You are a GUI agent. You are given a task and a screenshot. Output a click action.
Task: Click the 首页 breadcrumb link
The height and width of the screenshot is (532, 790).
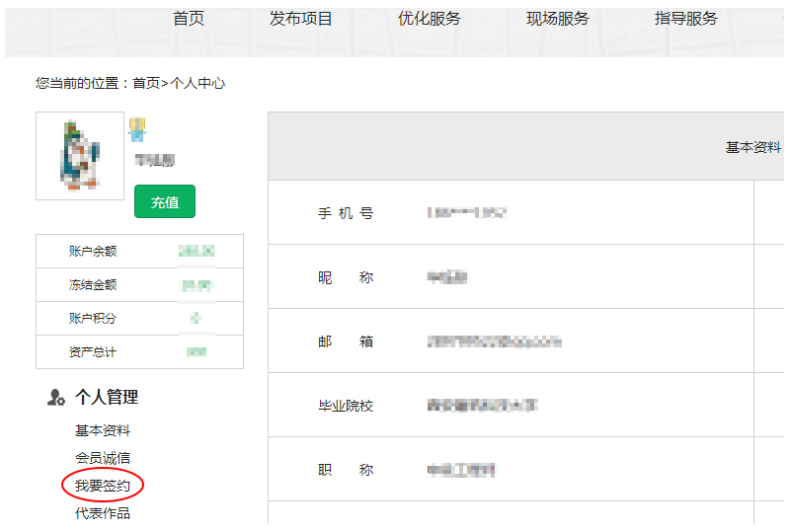(146, 84)
